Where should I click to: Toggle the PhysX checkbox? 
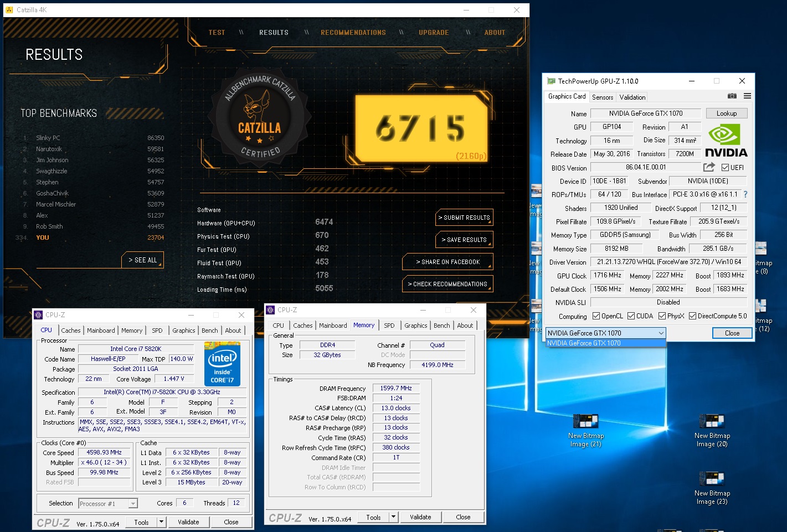(662, 316)
